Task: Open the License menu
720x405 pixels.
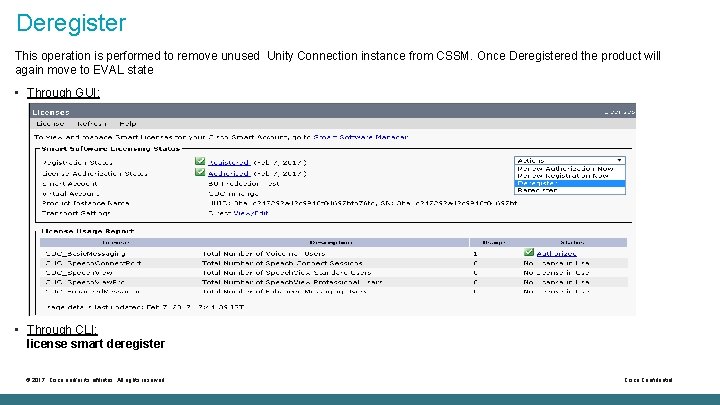Action: click(50, 124)
